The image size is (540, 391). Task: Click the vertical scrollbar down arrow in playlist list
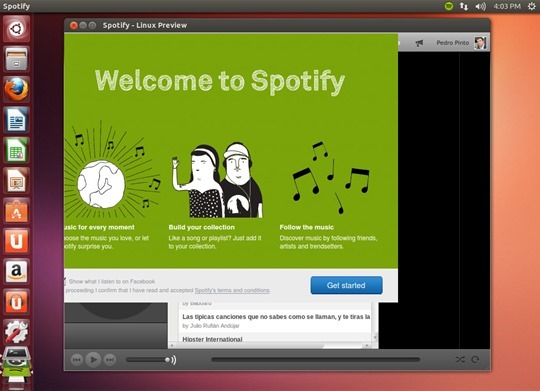click(x=375, y=337)
